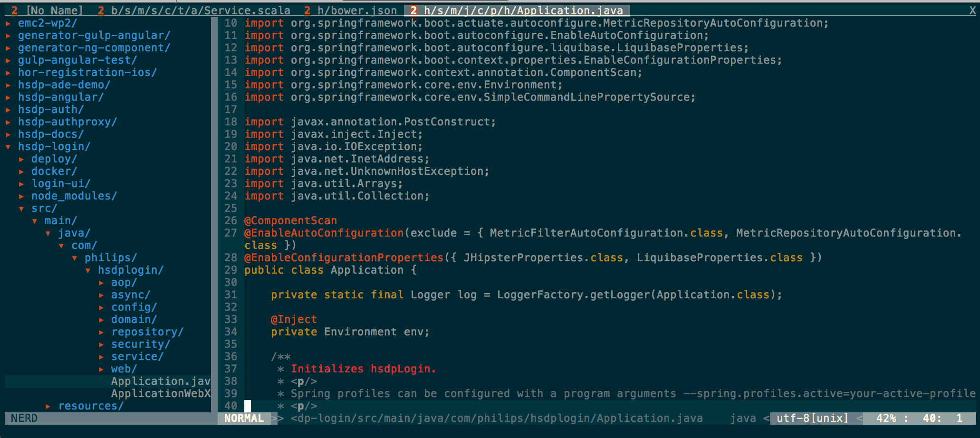
Task: Close the tab with the X
Action: 972,10
